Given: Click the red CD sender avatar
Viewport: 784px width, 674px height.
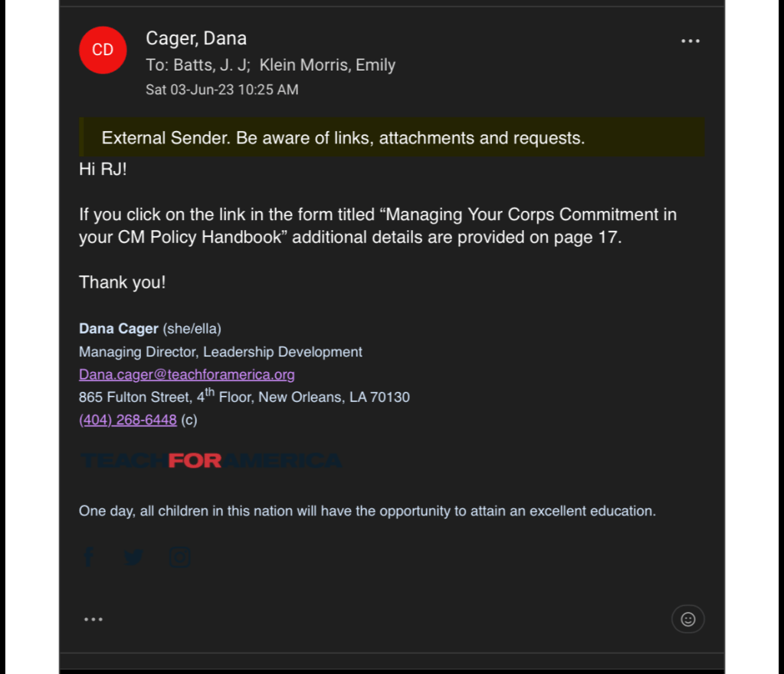Looking at the screenshot, I should (103, 50).
